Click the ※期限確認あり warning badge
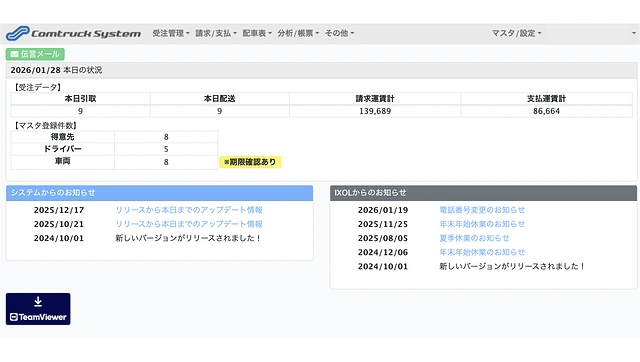 click(x=250, y=162)
